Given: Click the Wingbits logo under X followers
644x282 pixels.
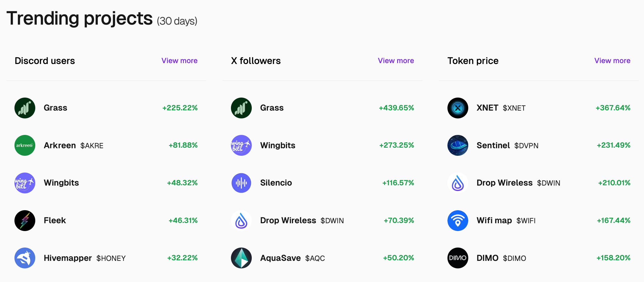Looking at the screenshot, I should coord(241,145).
